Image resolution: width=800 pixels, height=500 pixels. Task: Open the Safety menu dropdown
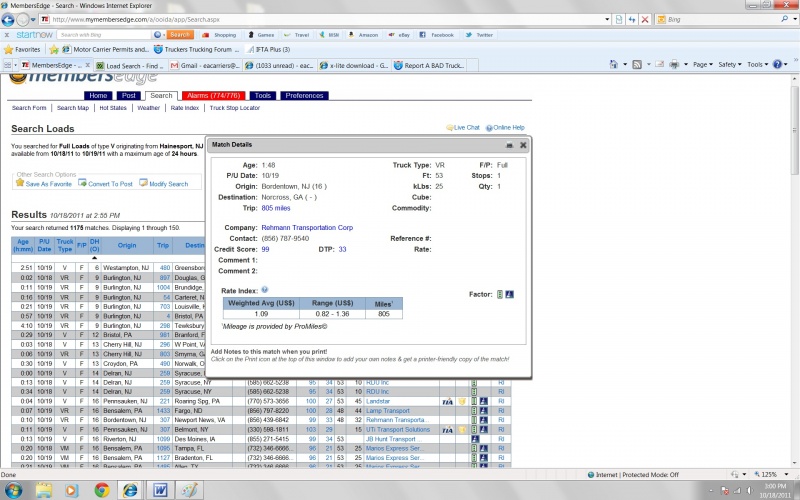pos(730,65)
